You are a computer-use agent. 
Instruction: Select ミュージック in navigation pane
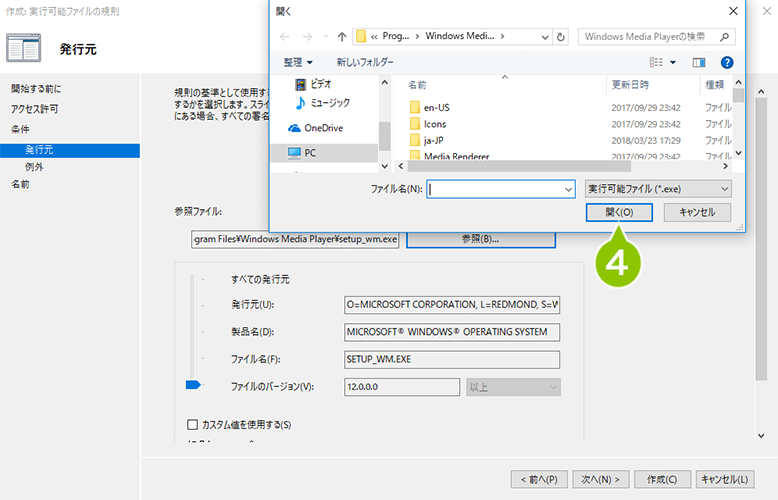[x=324, y=103]
